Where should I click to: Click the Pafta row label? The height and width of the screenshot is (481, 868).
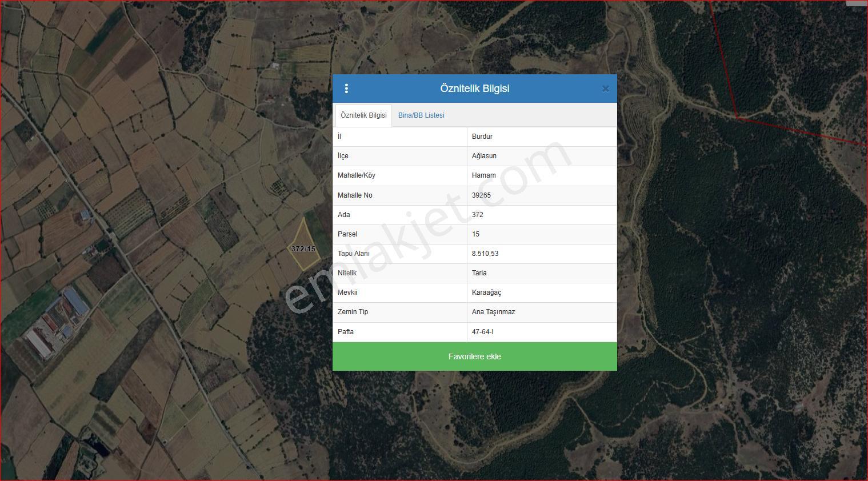[x=346, y=332]
